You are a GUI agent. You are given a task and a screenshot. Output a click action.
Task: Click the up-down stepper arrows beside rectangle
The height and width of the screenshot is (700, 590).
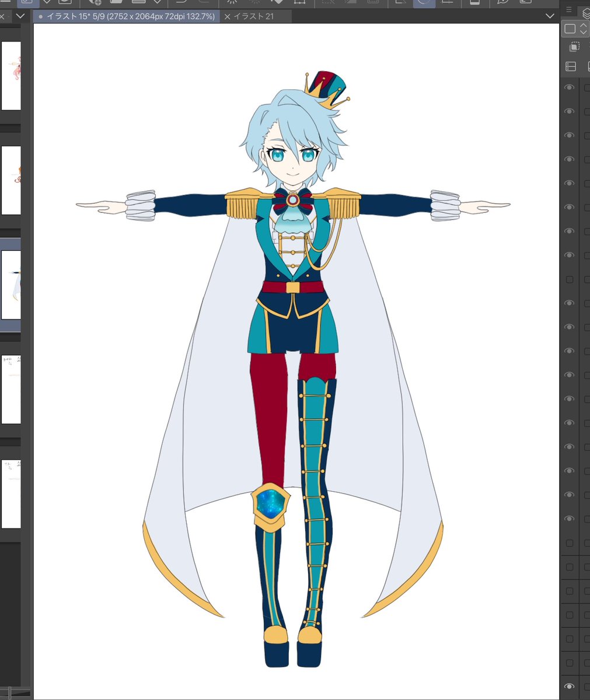click(x=584, y=29)
